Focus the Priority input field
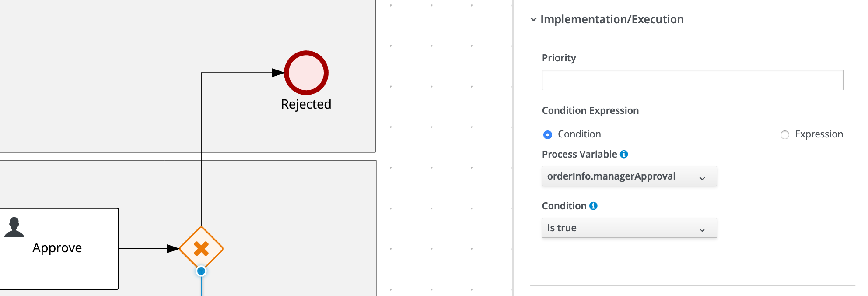 [692, 80]
